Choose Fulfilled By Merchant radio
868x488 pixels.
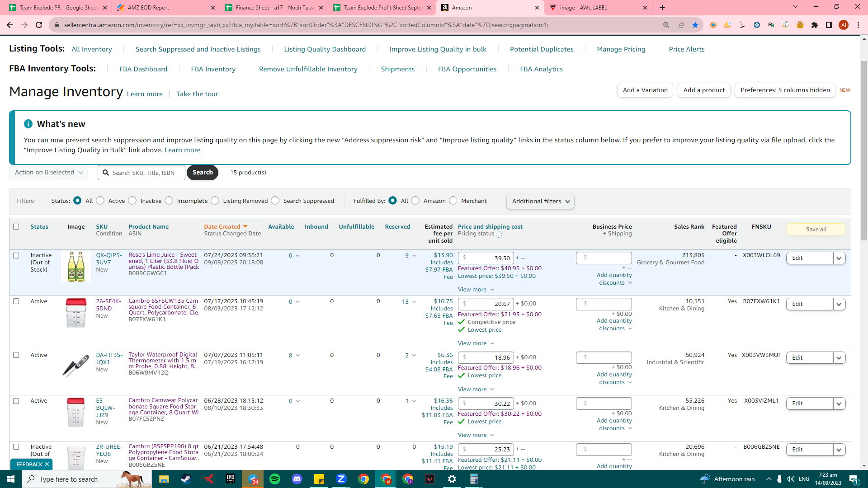453,201
